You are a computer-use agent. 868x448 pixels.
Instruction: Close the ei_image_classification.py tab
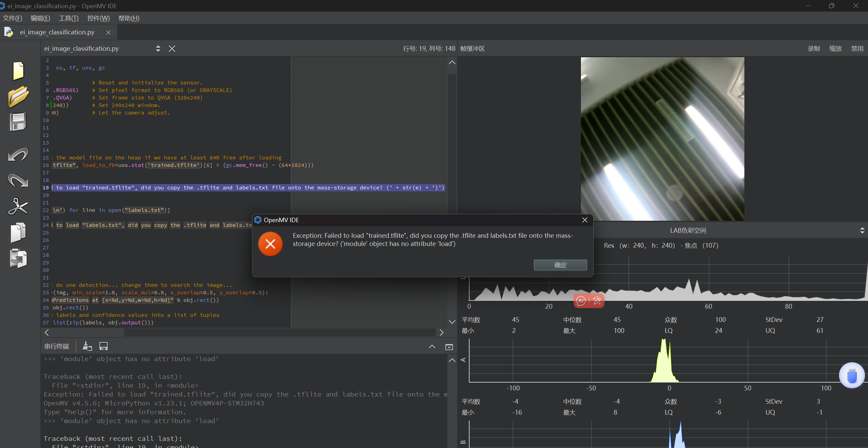(x=108, y=32)
